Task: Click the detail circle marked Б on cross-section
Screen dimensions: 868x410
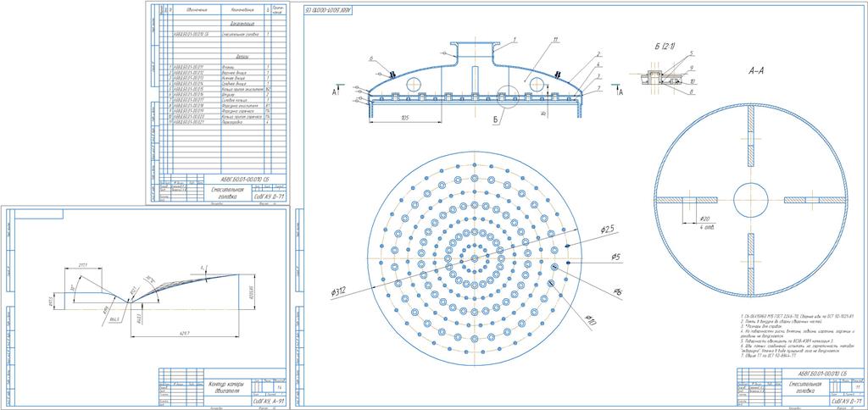Action: [508, 96]
